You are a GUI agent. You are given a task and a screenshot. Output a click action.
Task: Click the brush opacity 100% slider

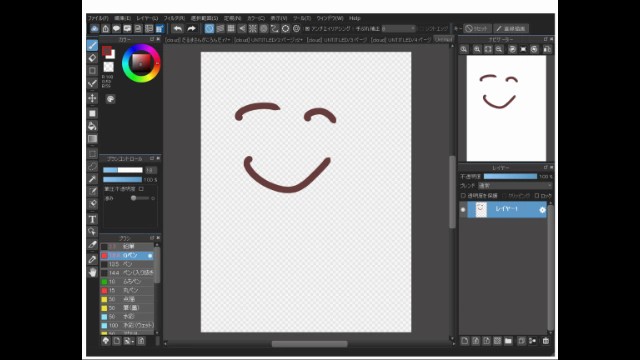(122, 180)
